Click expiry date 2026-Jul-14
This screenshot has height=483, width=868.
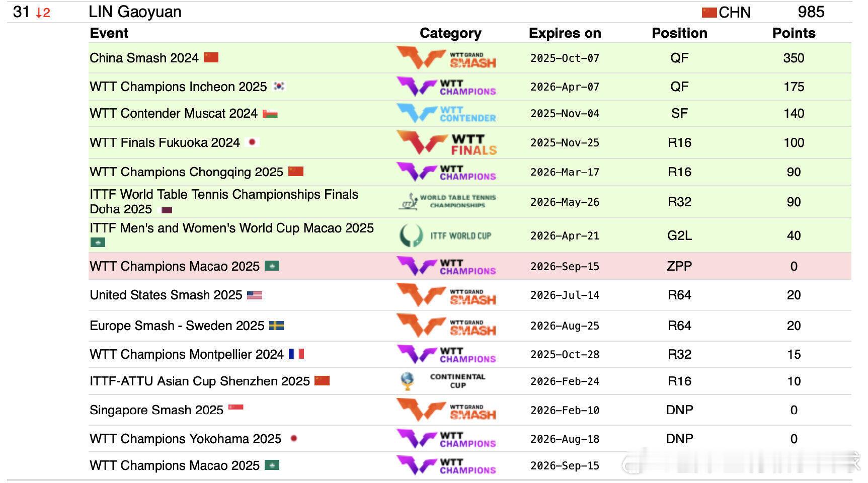(565, 295)
